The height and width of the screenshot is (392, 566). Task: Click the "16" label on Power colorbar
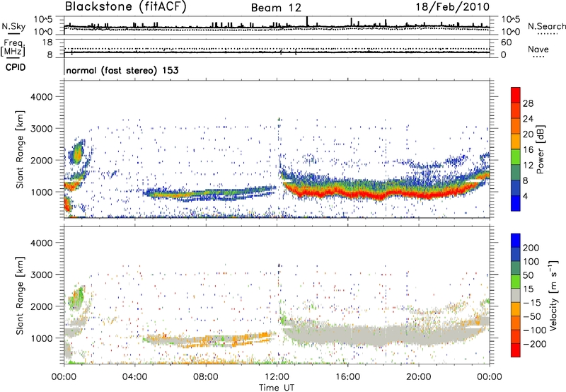point(528,150)
